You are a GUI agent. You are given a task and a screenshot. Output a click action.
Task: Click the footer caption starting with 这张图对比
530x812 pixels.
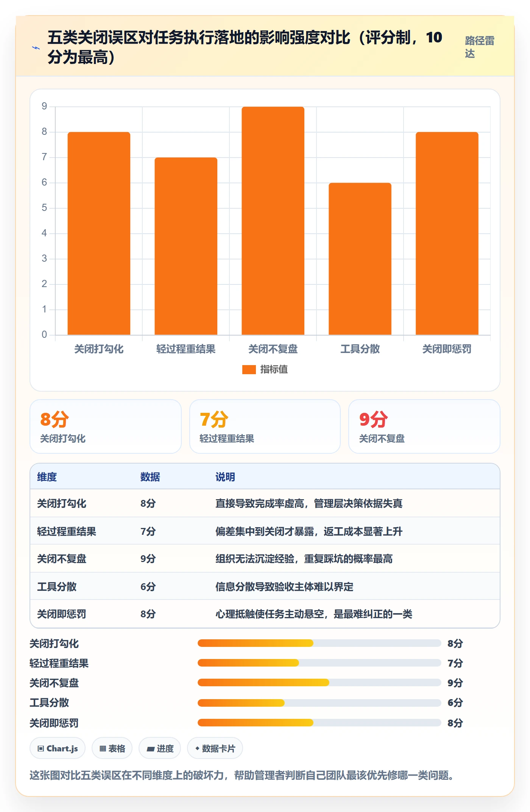point(242,775)
